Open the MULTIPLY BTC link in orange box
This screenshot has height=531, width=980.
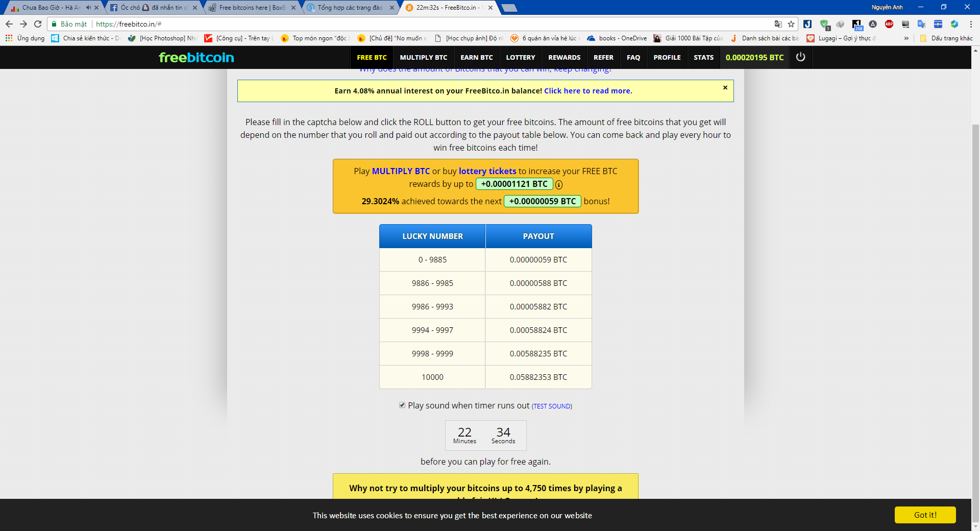pos(401,171)
